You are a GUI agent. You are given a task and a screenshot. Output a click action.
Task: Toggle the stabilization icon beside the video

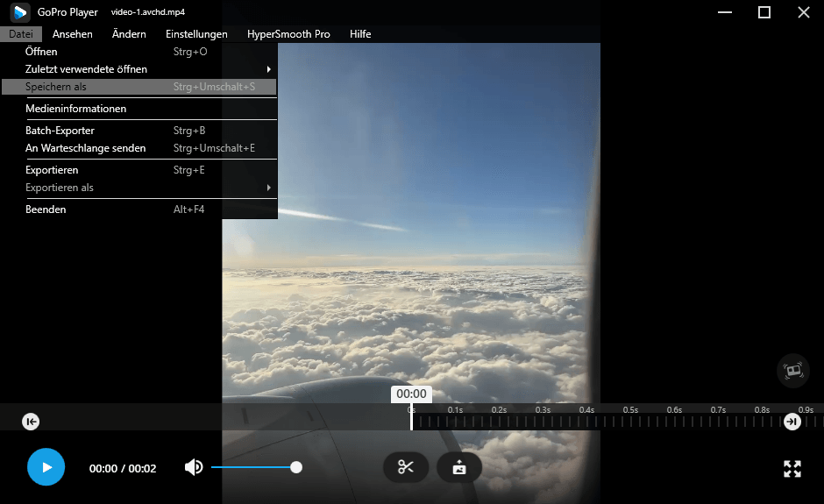[x=793, y=371]
